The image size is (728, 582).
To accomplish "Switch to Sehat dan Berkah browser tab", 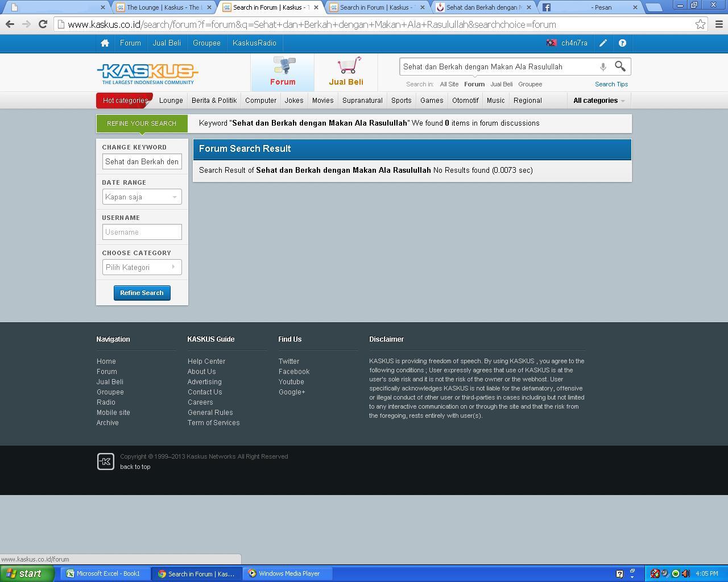I will [483, 7].
